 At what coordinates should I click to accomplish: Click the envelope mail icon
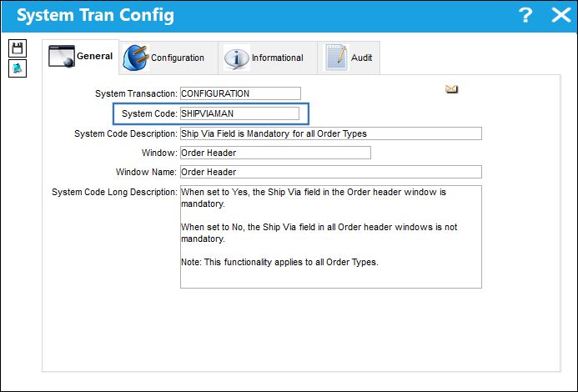(x=451, y=89)
